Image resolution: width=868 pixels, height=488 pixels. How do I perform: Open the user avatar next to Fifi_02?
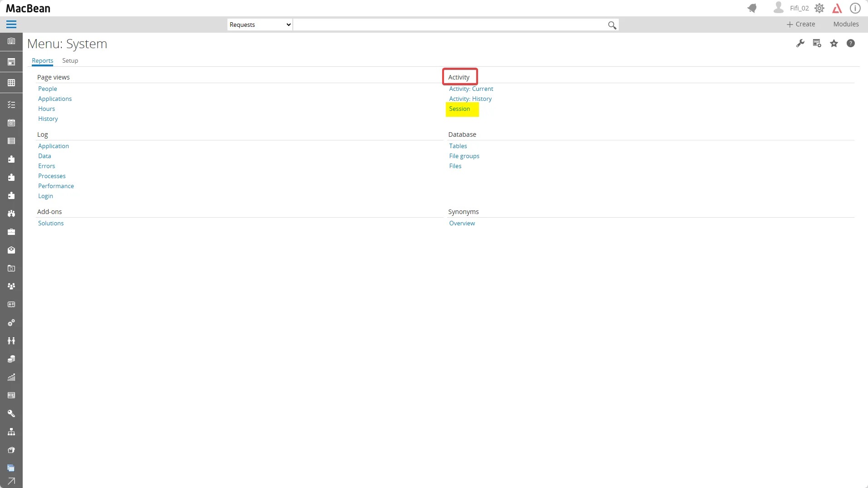(779, 8)
